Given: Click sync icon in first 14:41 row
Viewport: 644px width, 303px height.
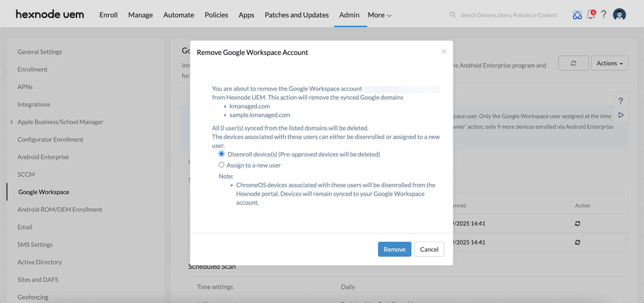Looking at the screenshot, I should click(x=578, y=223).
